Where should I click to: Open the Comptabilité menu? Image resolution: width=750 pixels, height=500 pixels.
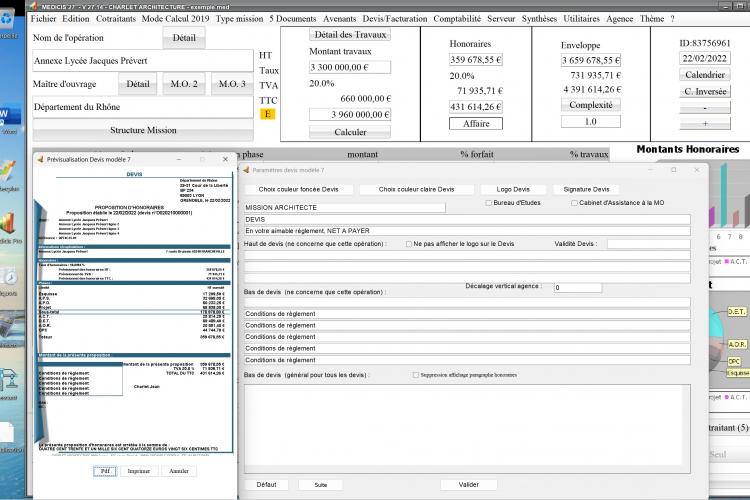[x=457, y=19]
